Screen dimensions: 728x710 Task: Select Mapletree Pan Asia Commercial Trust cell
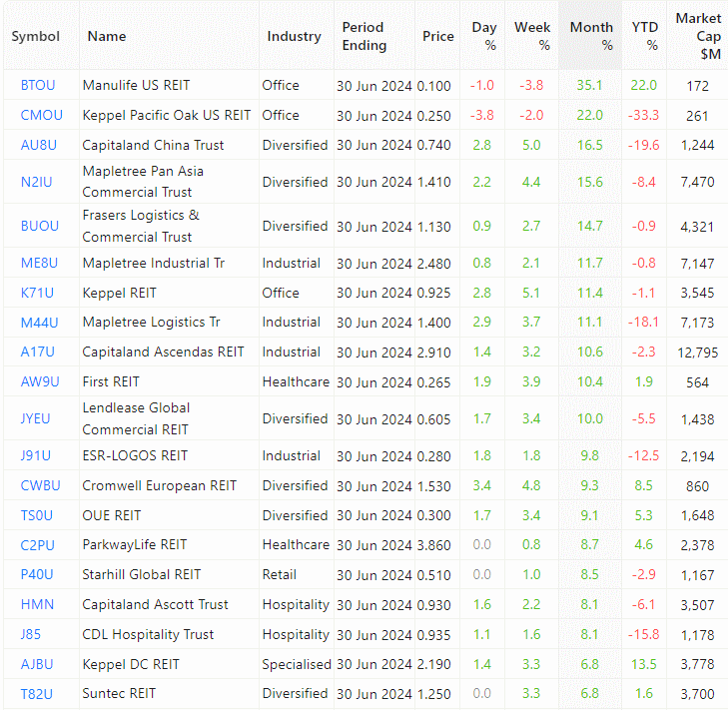coord(143,182)
